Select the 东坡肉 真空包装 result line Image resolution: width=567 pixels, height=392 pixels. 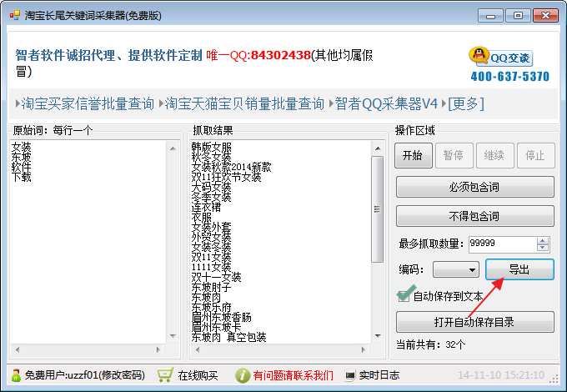coord(228,338)
